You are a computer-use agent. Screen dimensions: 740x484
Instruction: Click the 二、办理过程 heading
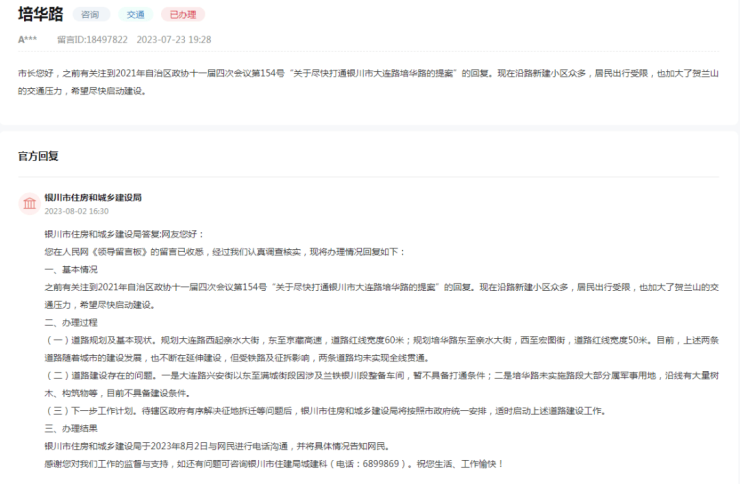click(70, 322)
